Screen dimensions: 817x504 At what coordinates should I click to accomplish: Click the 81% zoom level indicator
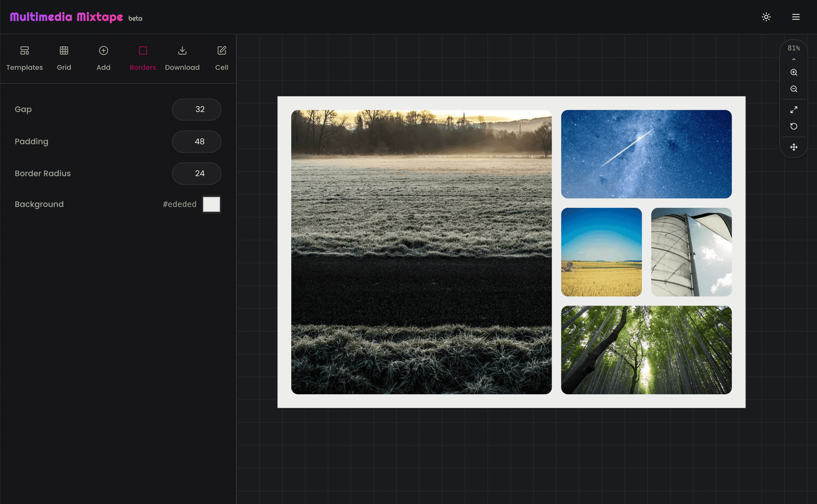click(794, 48)
